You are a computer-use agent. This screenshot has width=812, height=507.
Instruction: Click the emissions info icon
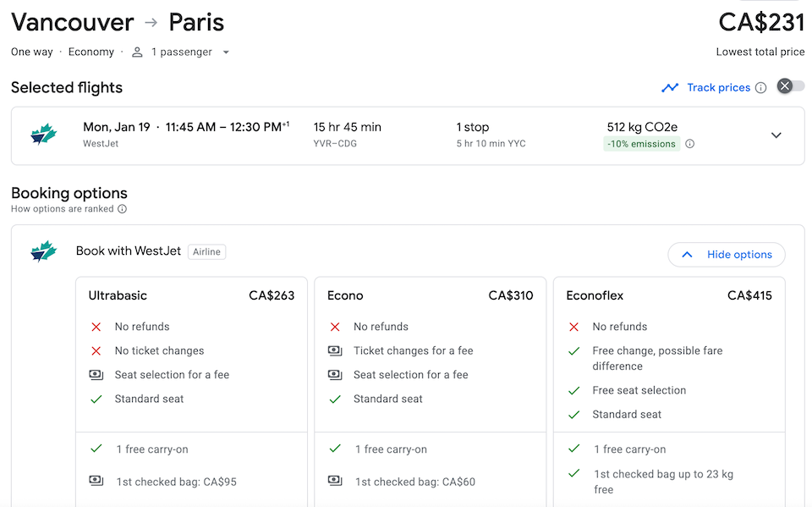pos(689,144)
